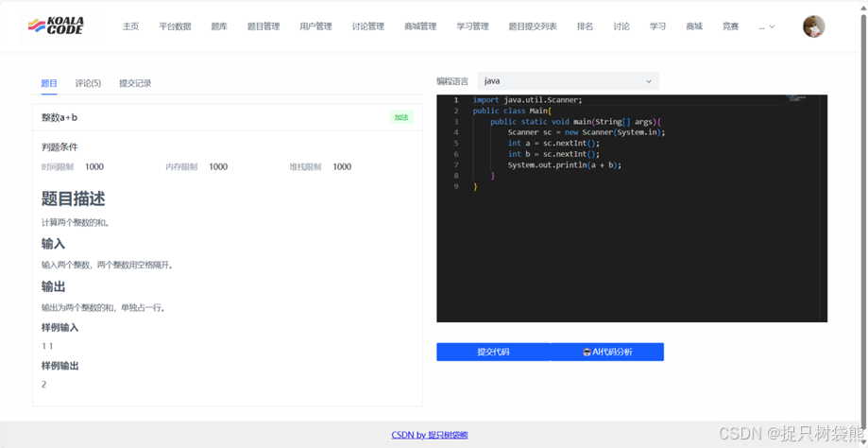Click the 样例输出 heading
Image resolution: width=868 pixels, height=448 pixels.
click(60, 366)
